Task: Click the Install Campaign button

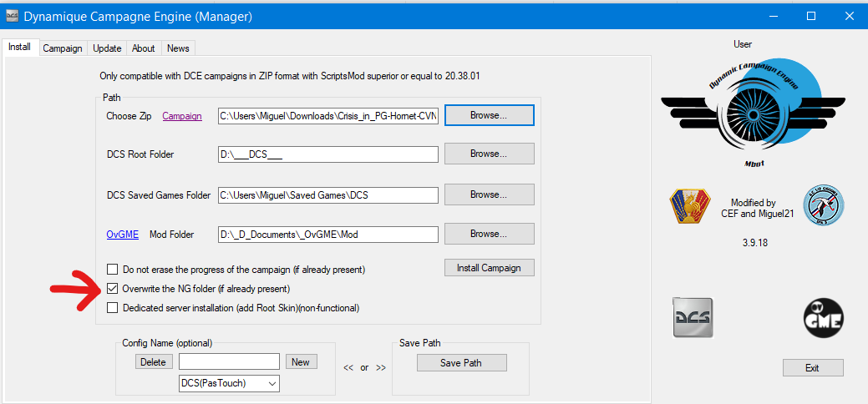Action: [x=489, y=268]
